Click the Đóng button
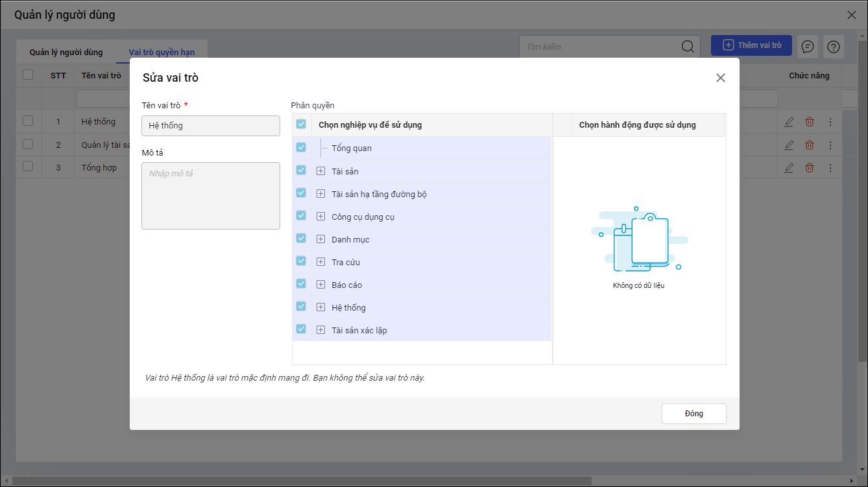The width and height of the screenshot is (868, 487). (x=693, y=414)
